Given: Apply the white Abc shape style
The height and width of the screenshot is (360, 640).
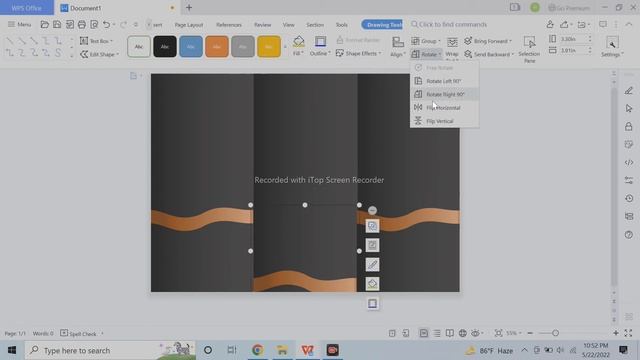Looking at the screenshot, I should point(139,47).
